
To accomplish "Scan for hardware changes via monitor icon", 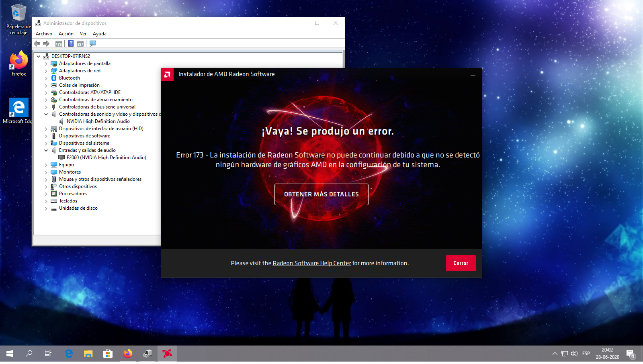I will pyautogui.click(x=93, y=43).
